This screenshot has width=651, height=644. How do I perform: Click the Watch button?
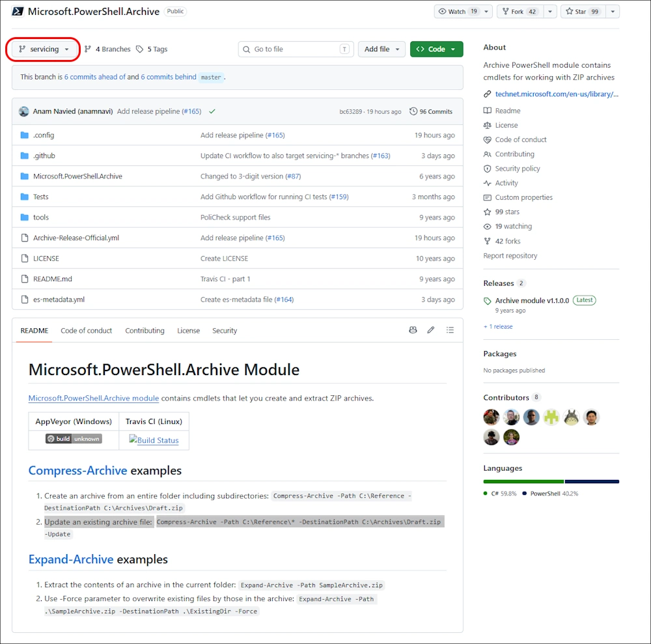pyautogui.click(x=458, y=12)
